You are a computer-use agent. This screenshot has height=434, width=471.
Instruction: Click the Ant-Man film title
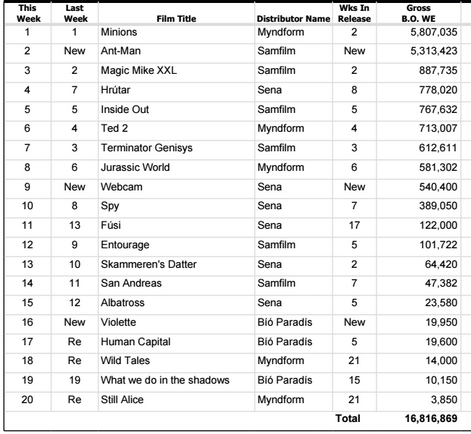[x=121, y=51]
